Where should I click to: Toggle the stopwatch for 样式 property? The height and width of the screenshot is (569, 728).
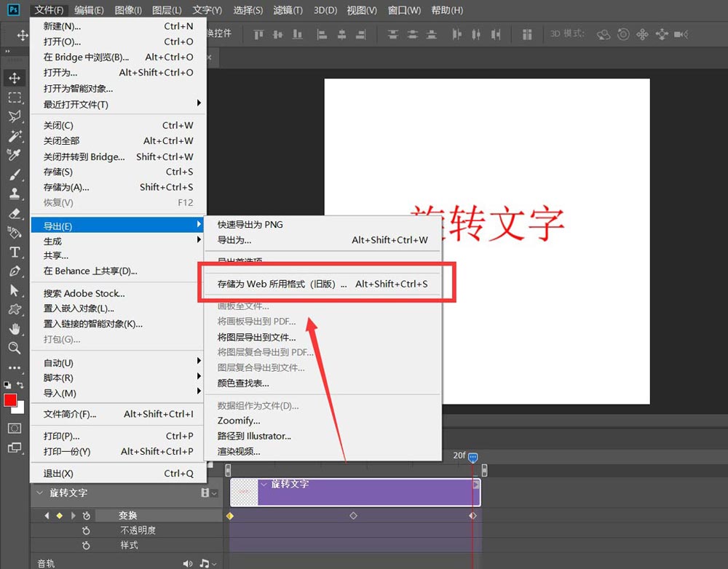[x=86, y=545]
